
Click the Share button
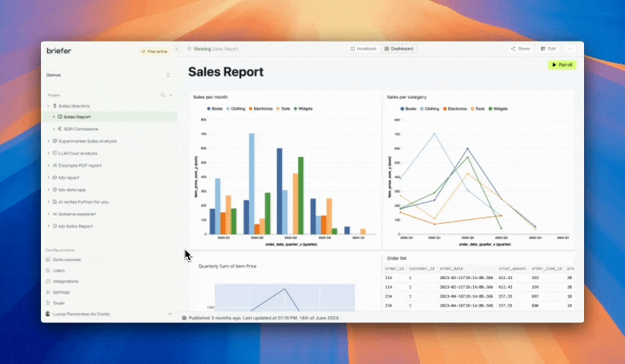click(x=520, y=49)
